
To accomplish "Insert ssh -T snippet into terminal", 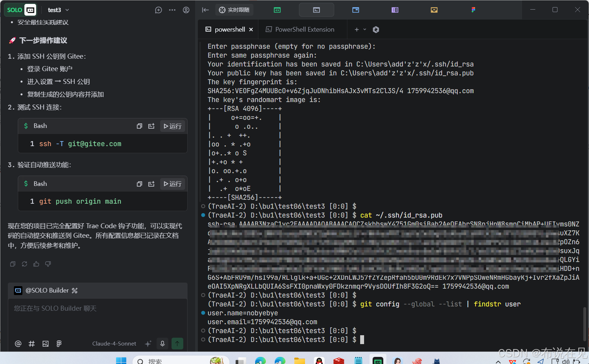I will (151, 126).
